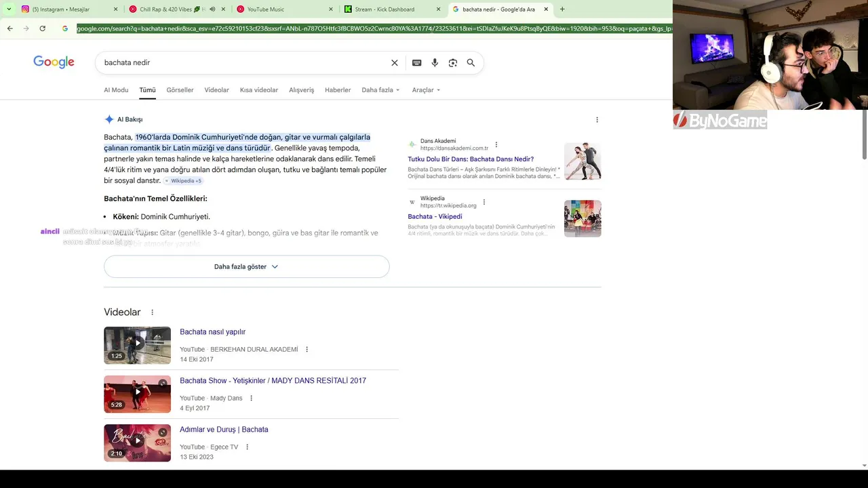The image size is (868, 488).
Task: Open the Wikipedia +5 sources chip
Action: click(x=183, y=181)
